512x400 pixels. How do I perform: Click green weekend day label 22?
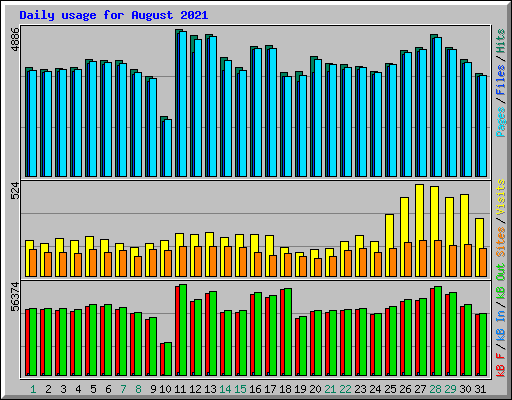[345, 389]
